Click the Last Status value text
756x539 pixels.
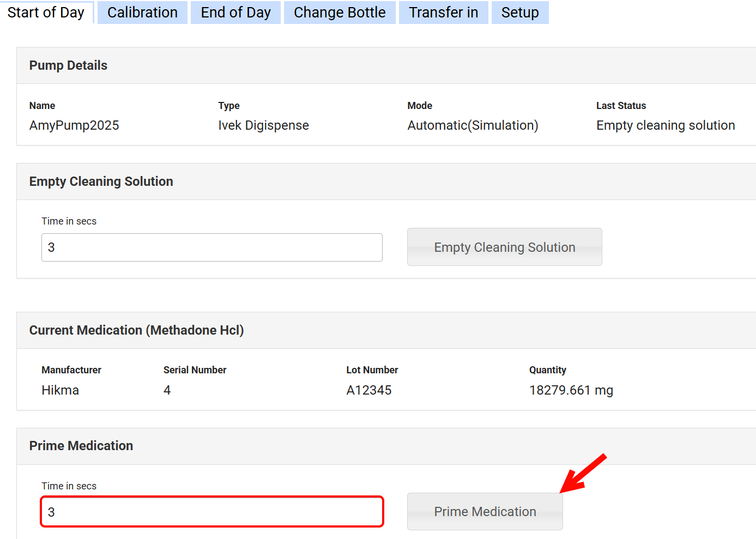[x=665, y=125]
